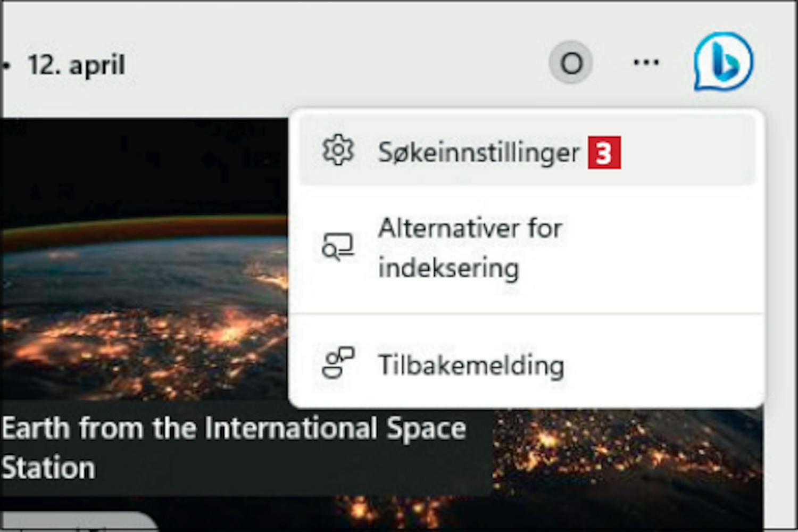
Task: Click the word "indeksering" in the menu
Action: click(448, 268)
